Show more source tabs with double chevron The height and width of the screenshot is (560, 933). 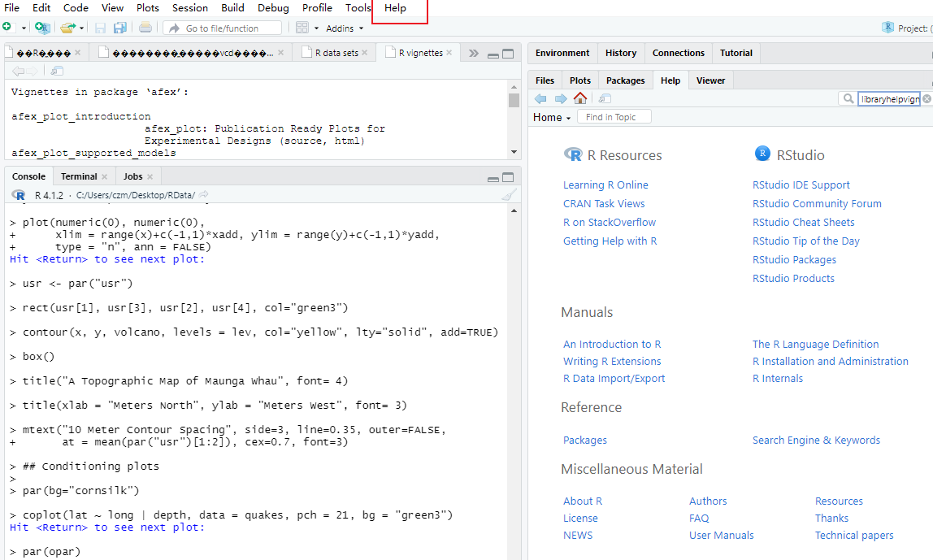point(474,53)
